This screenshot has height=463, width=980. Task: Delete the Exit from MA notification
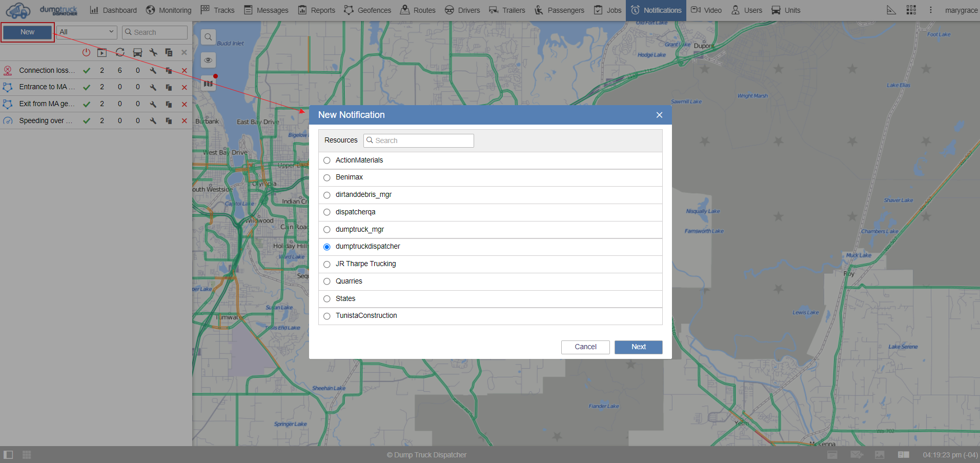pyautogui.click(x=184, y=105)
